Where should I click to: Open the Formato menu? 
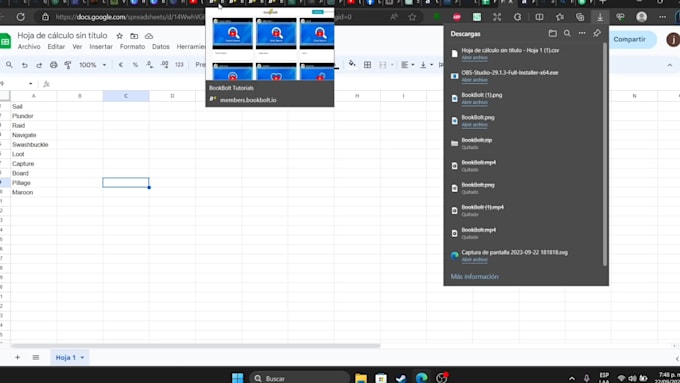coord(132,46)
